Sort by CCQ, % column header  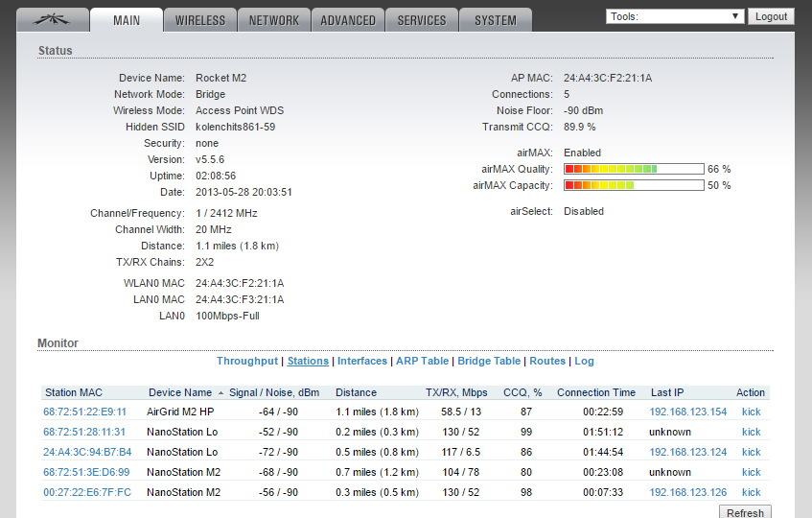tap(522, 392)
